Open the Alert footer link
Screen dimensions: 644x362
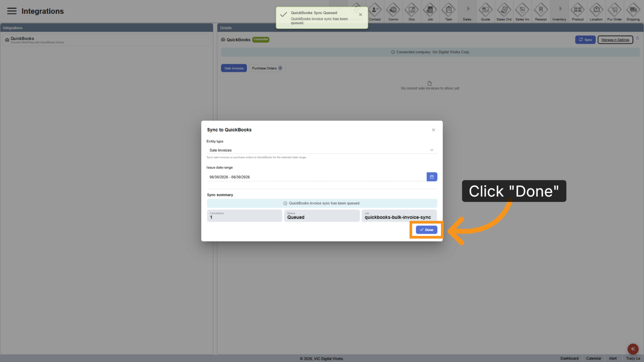click(613, 359)
